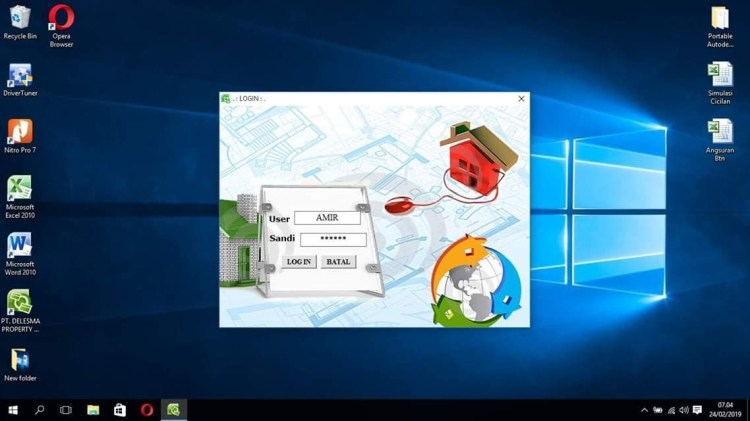The image size is (750, 421).
Task: Open the Nitro Pro 7 shortcut
Action: [20, 132]
